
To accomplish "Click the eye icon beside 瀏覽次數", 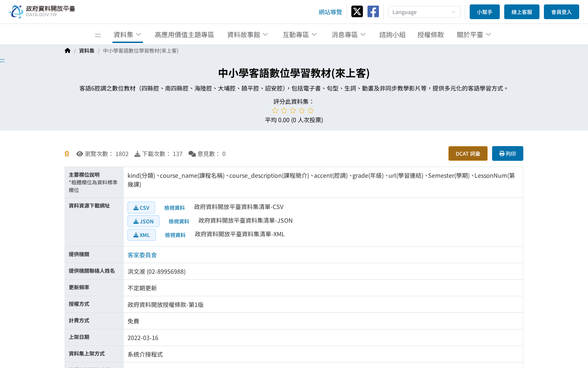I will [80, 154].
